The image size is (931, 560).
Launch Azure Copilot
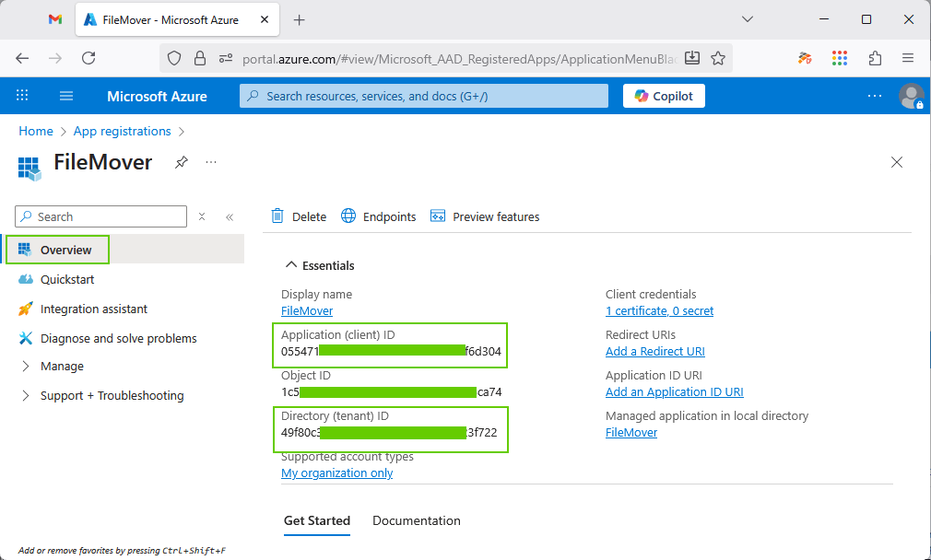click(x=663, y=95)
